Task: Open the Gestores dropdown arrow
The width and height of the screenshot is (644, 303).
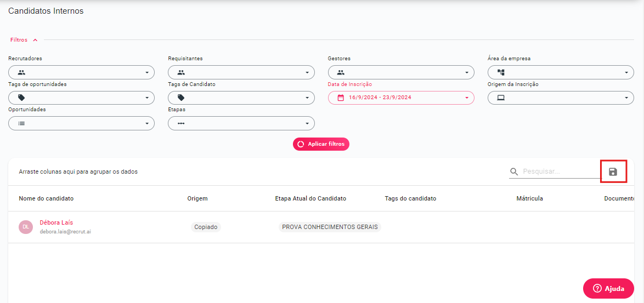Action: (x=466, y=72)
